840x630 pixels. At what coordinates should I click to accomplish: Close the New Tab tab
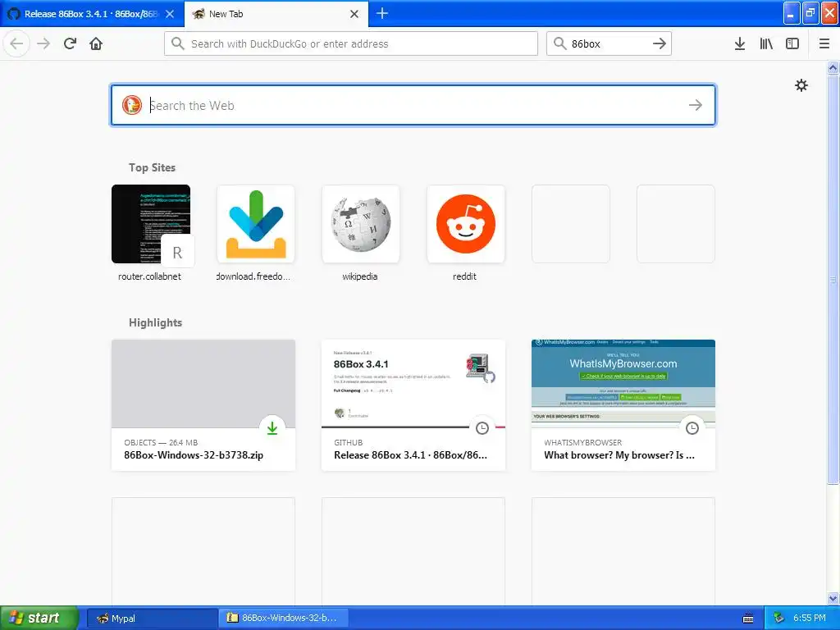click(354, 14)
